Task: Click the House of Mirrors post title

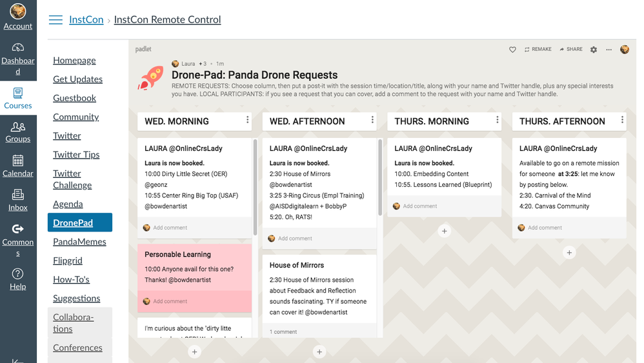Action: [297, 265]
